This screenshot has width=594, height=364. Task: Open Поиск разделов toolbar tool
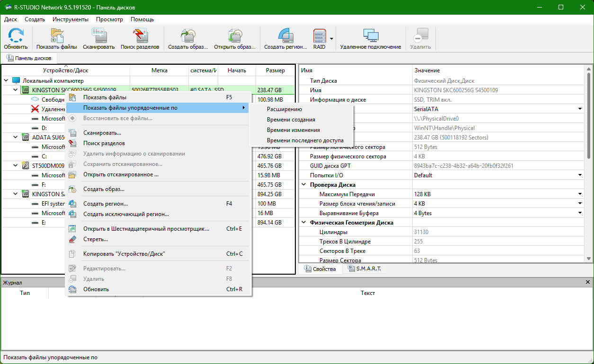pyautogui.click(x=140, y=39)
